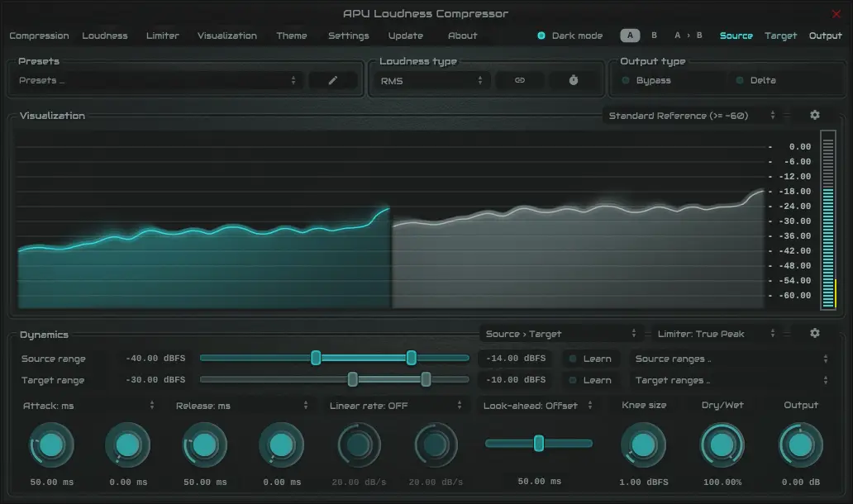Open the RMS loudness type dropdown
The width and height of the screenshot is (853, 504).
(x=431, y=80)
